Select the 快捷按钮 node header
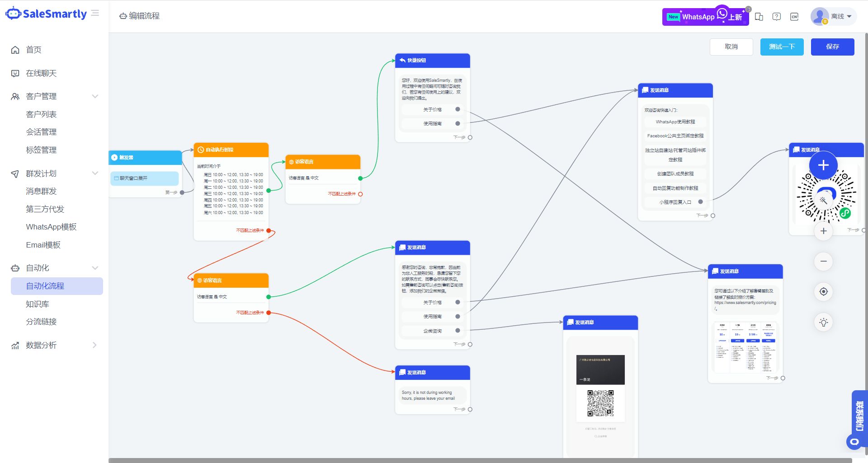 432,61
